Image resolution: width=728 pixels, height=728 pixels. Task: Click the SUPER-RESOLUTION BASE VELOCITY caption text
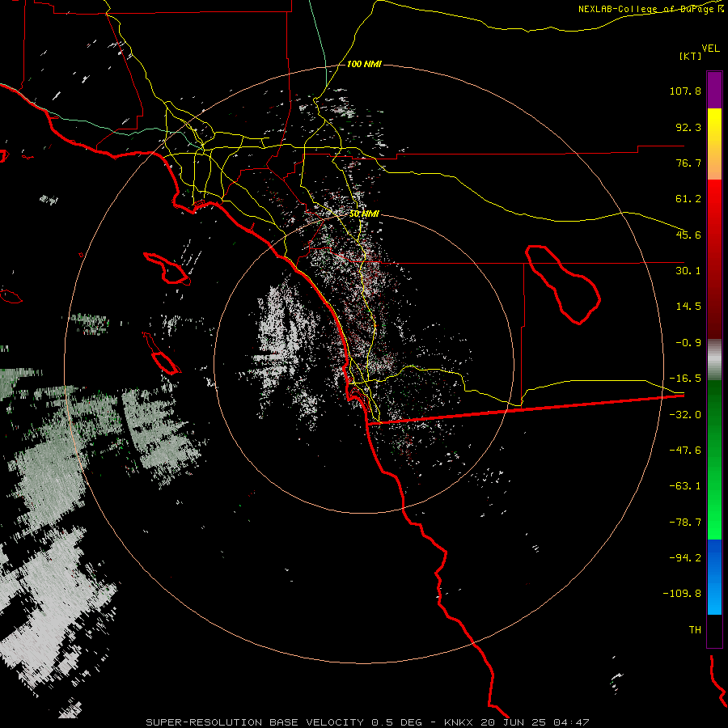click(x=256, y=722)
